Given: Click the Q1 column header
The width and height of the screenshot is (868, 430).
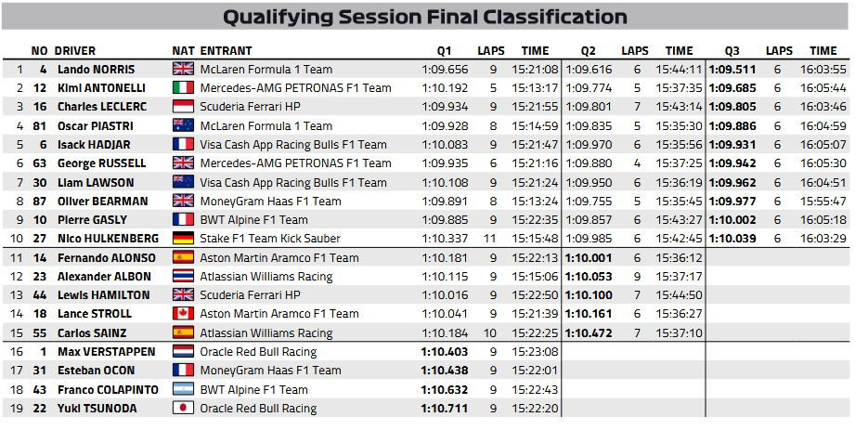Looking at the screenshot, I should (x=444, y=51).
